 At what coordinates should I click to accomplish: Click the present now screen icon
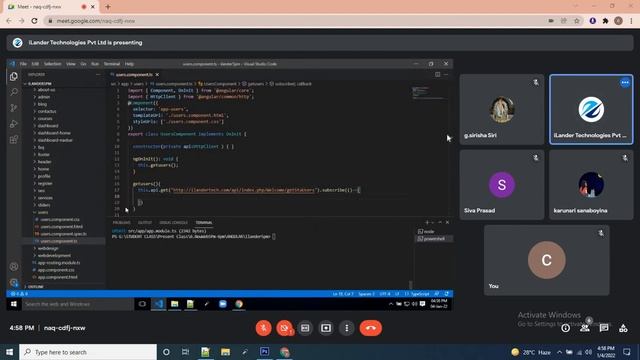(x=326, y=328)
